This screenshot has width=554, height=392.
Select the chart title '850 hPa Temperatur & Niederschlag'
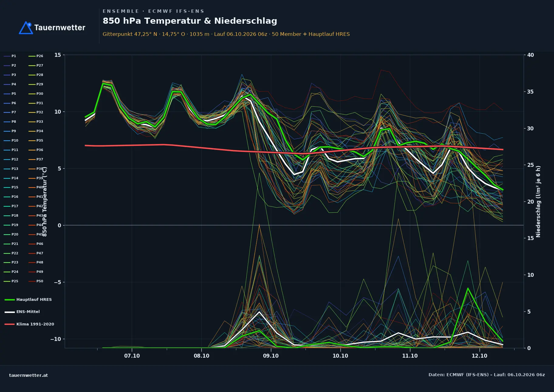[190, 21]
